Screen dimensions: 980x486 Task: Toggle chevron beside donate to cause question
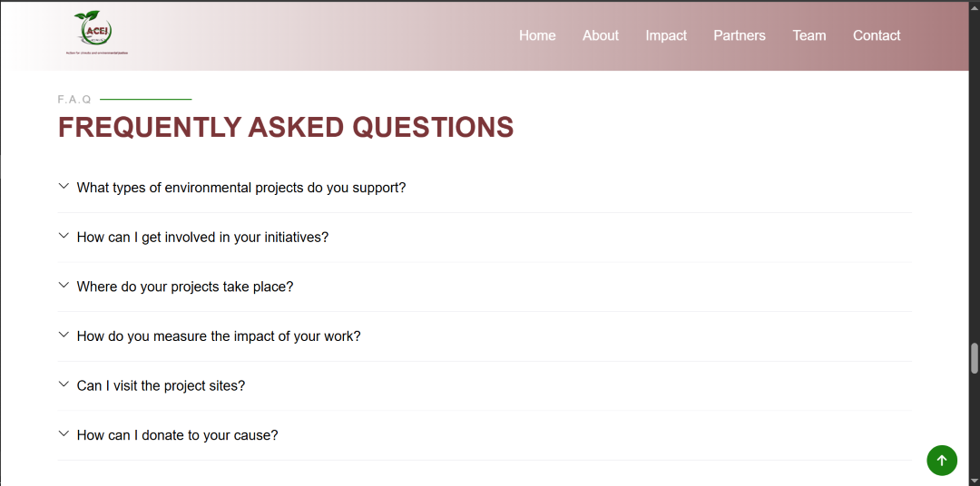(x=64, y=434)
